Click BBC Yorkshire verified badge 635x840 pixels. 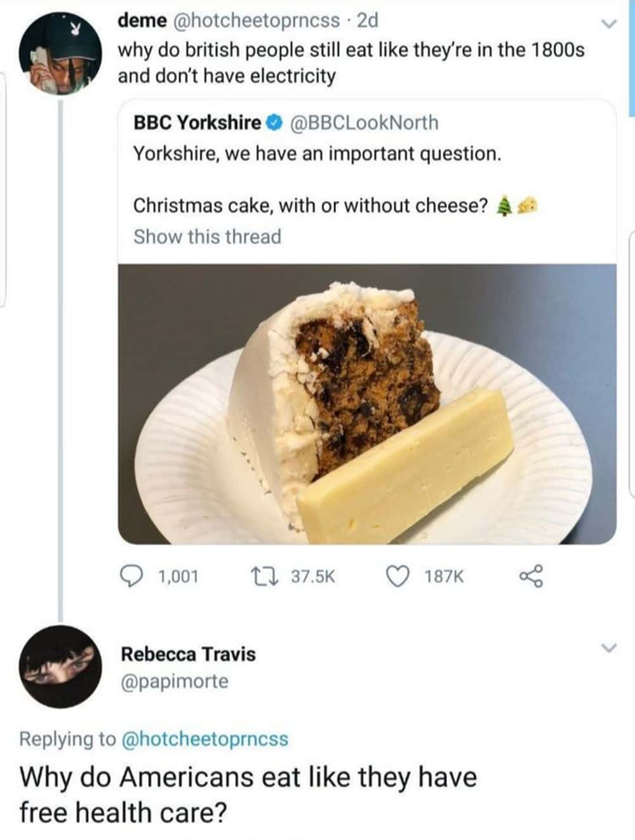pyautogui.click(x=274, y=123)
